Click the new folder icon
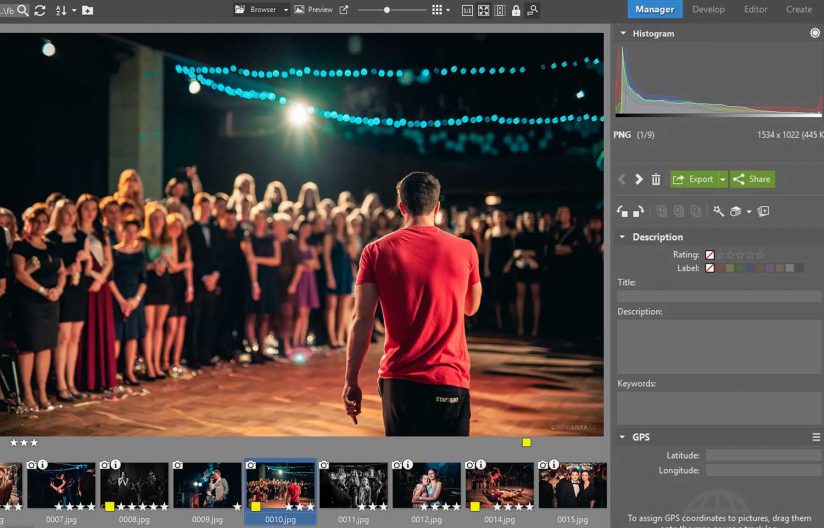This screenshot has width=824, height=528. [88, 10]
